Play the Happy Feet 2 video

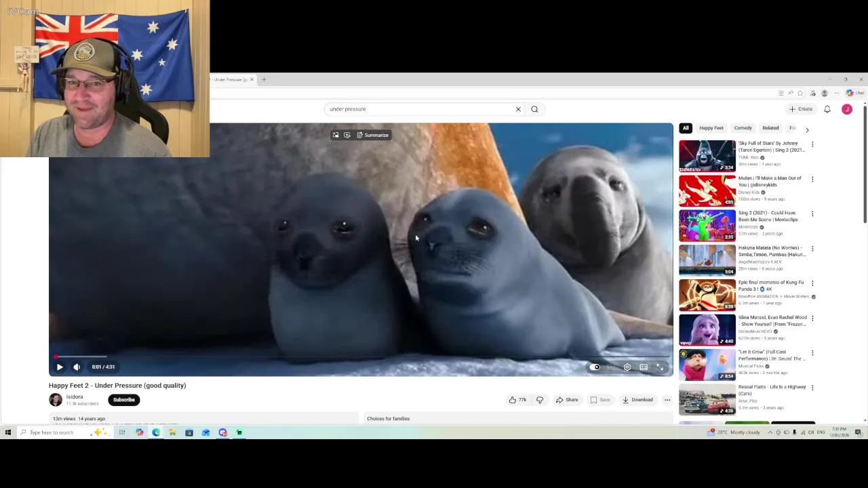60,367
